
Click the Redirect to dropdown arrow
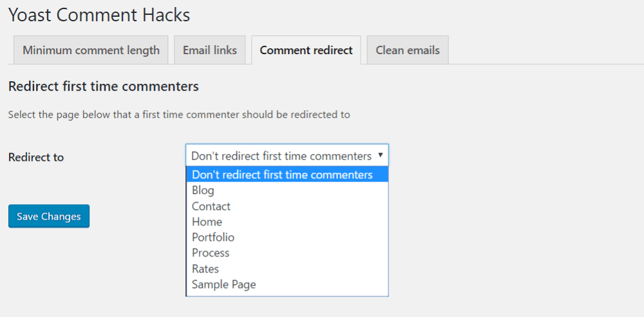click(381, 155)
